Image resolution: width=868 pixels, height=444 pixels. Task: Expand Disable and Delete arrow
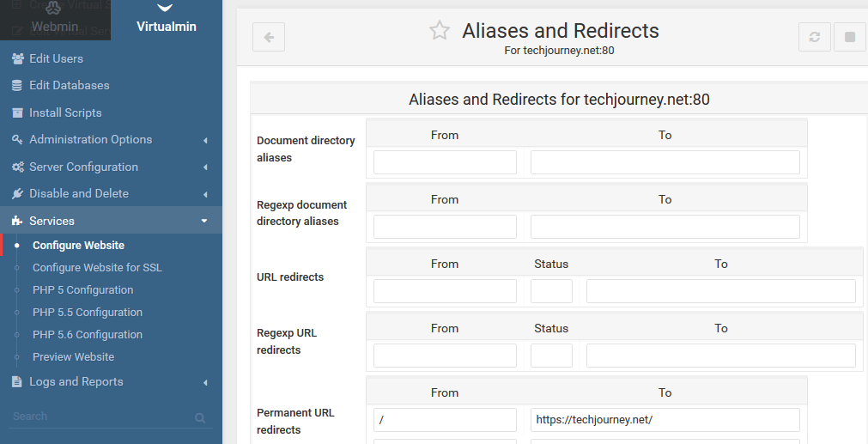point(205,194)
